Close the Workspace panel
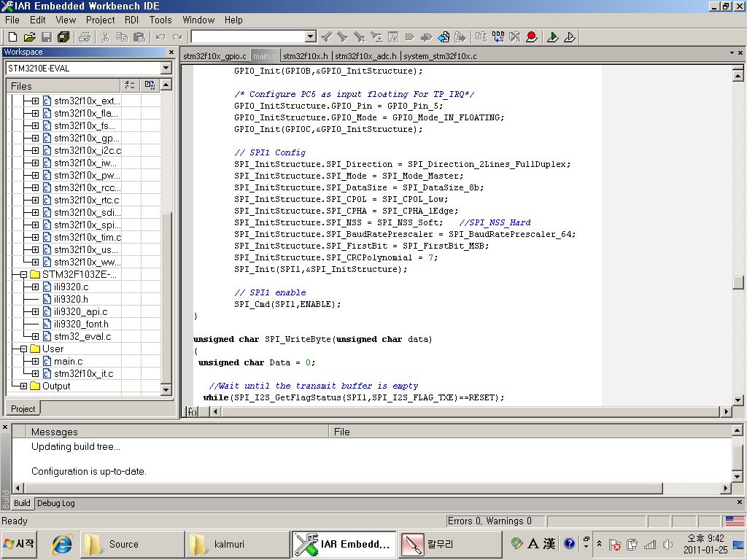The width and height of the screenshot is (747, 560). click(x=171, y=52)
